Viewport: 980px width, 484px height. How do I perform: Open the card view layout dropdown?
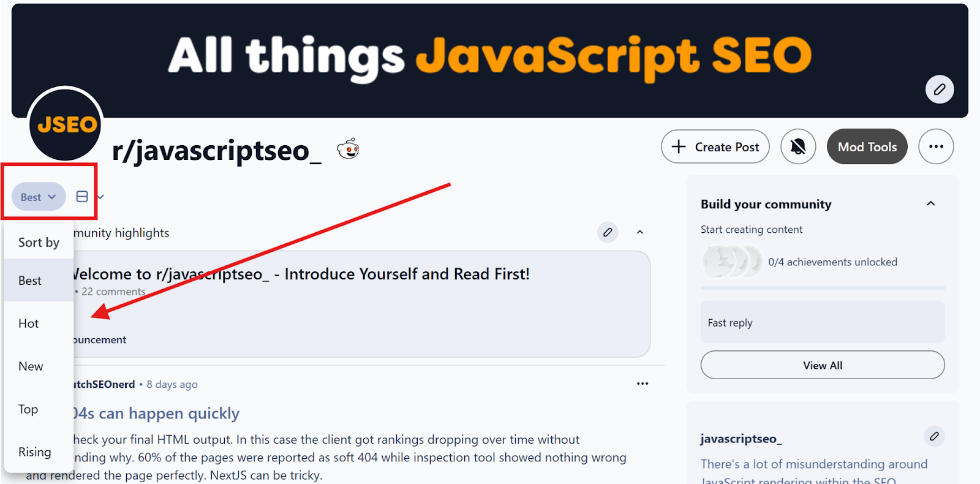click(89, 197)
